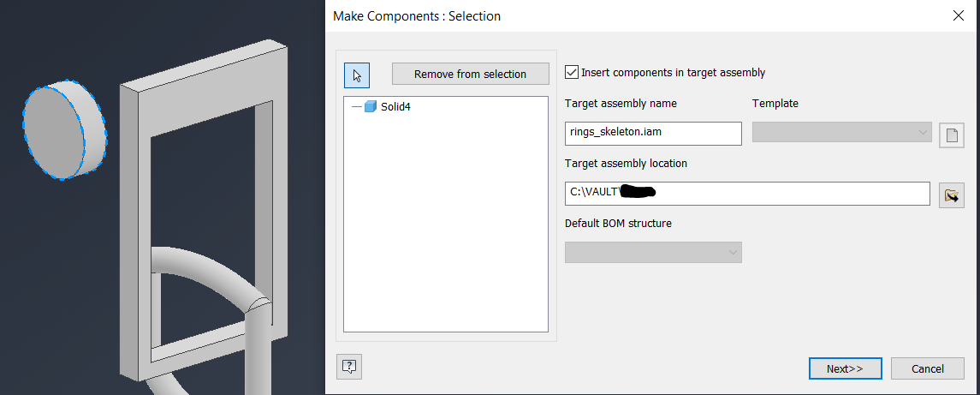This screenshot has width=980, height=395.
Task: Open the new template file icon
Action: tap(951, 135)
